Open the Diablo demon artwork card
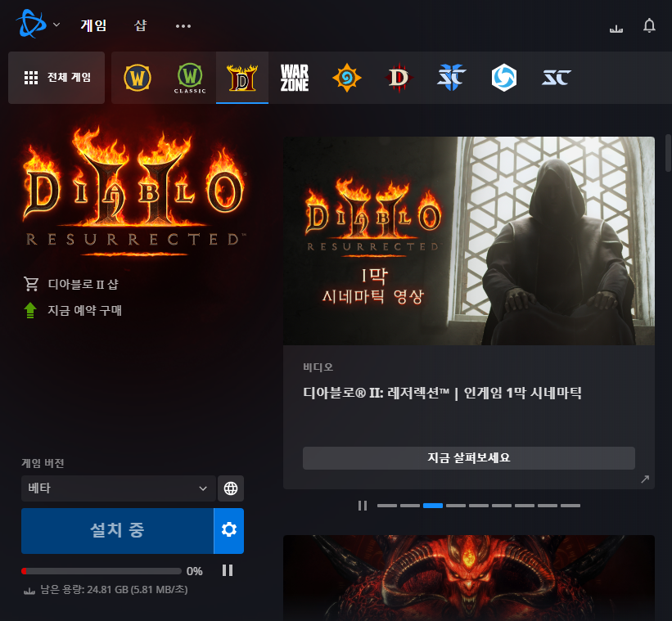 [469, 578]
